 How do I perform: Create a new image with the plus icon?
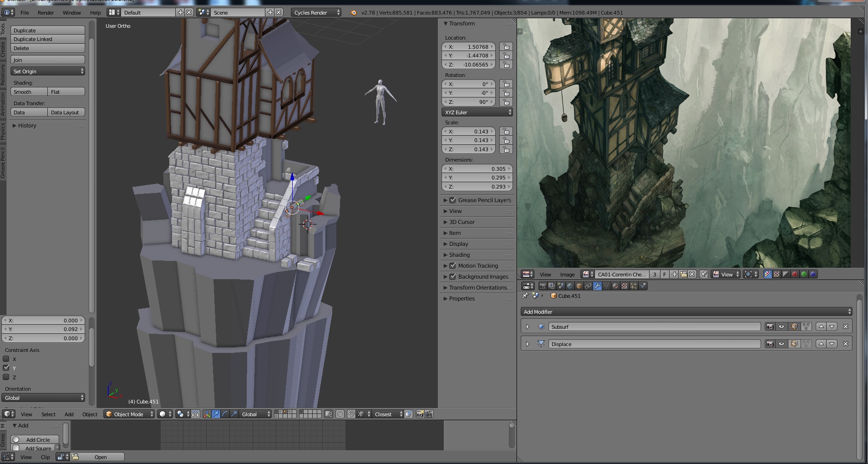674,274
